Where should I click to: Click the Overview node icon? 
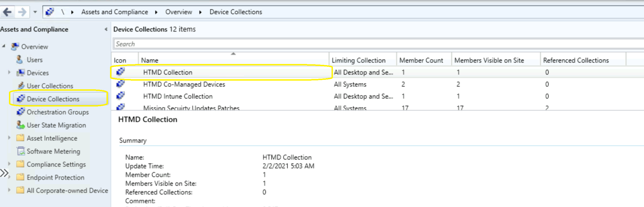15,47
